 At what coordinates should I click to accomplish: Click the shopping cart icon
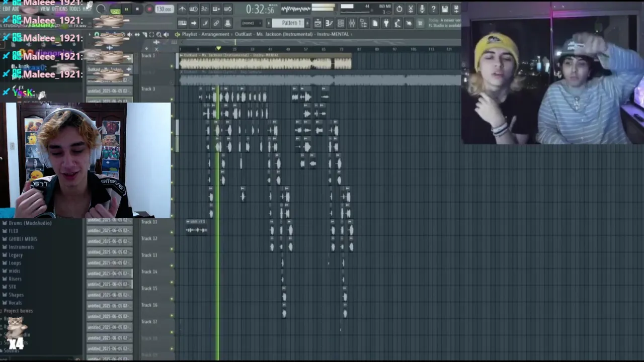420,23
